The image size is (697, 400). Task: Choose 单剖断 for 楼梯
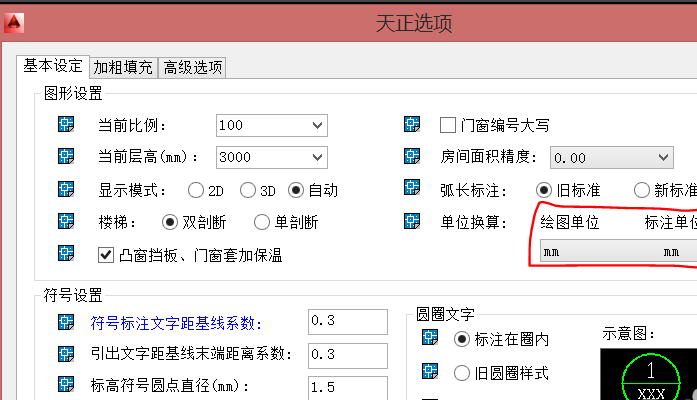[262, 222]
